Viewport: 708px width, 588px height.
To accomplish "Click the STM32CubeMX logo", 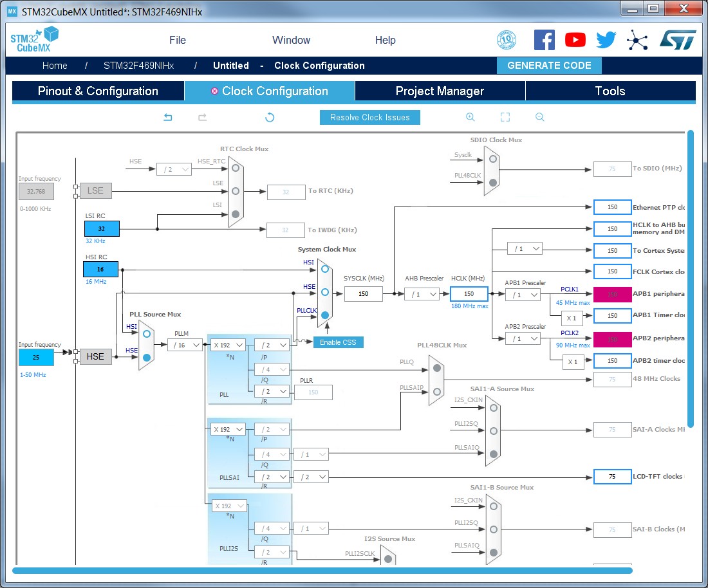I will 34,40.
